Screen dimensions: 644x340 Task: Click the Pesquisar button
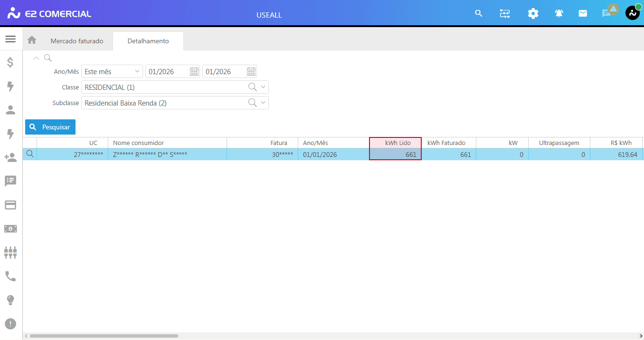tap(50, 127)
